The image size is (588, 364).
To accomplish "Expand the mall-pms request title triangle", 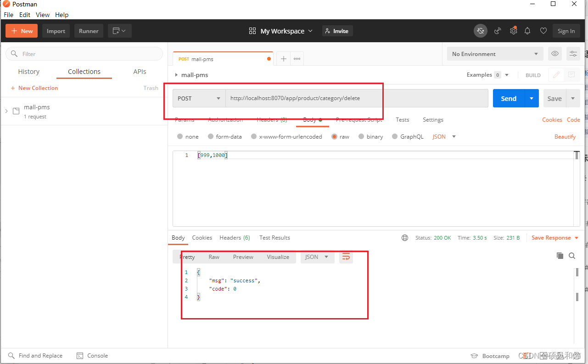I will click(176, 75).
